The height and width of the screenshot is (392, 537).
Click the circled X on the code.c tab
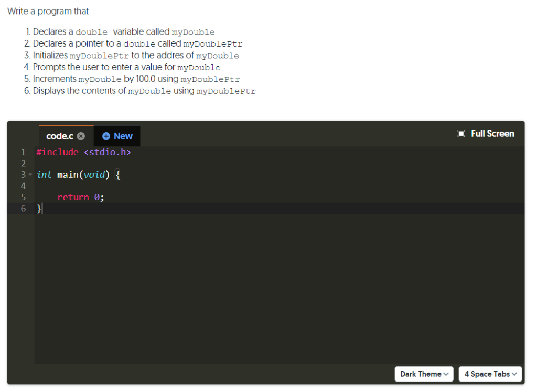[81, 136]
